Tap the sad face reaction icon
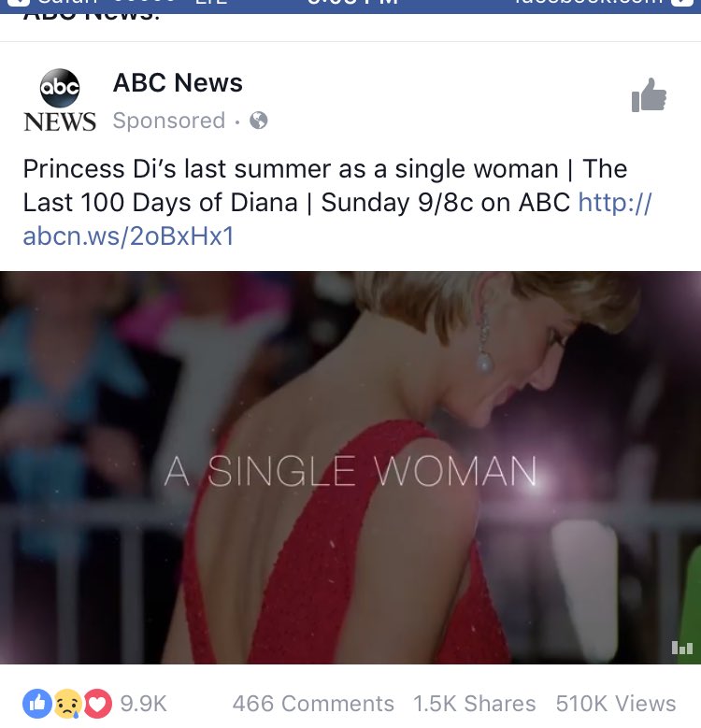The width and height of the screenshot is (701, 728). 68,704
